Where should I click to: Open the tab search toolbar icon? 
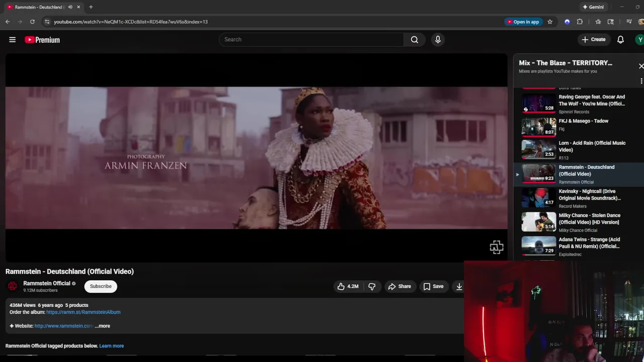pyautogui.click(x=611, y=22)
